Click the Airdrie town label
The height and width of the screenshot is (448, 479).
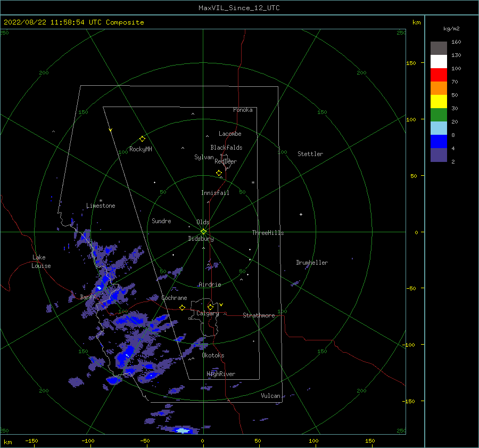pyautogui.click(x=210, y=284)
